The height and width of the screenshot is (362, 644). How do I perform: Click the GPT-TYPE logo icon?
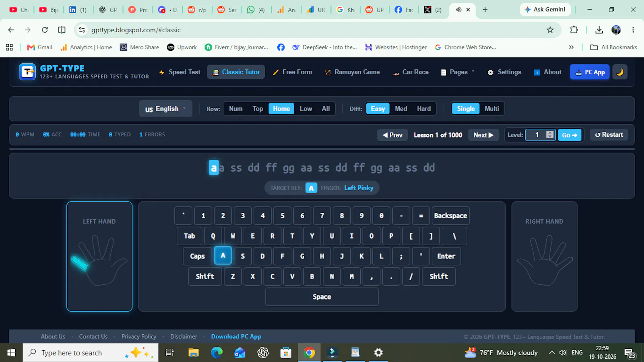[27, 72]
